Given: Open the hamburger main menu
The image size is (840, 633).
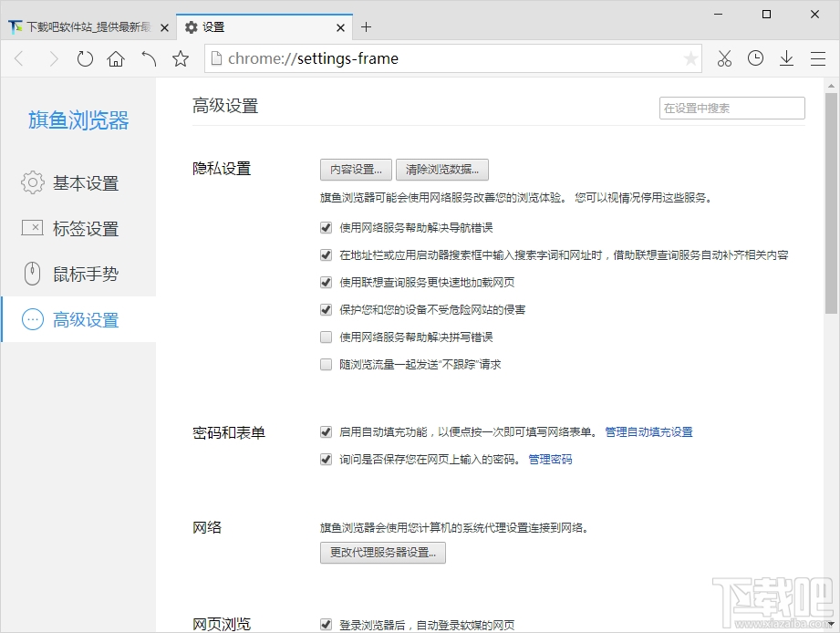Looking at the screenshot, I should [817, 57].
